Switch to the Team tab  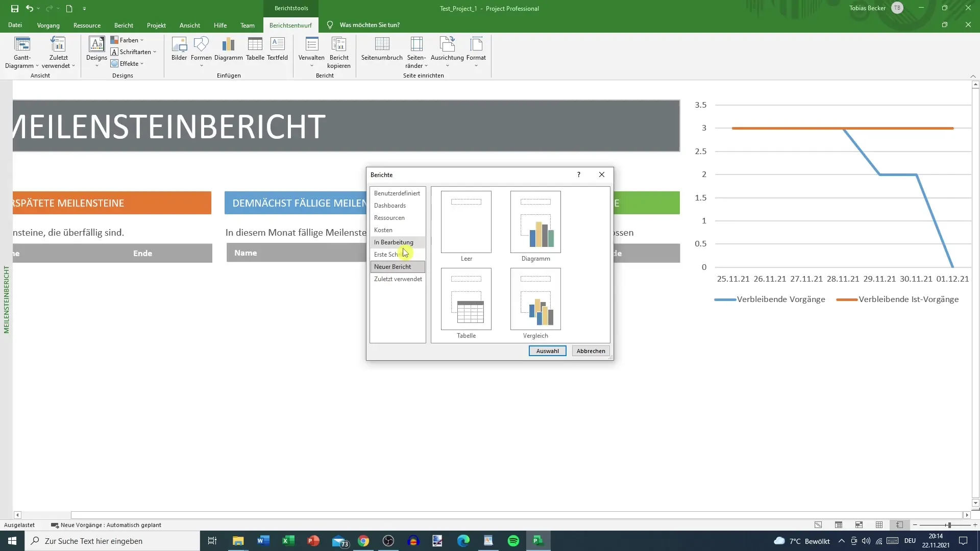[x=247, y=25]
